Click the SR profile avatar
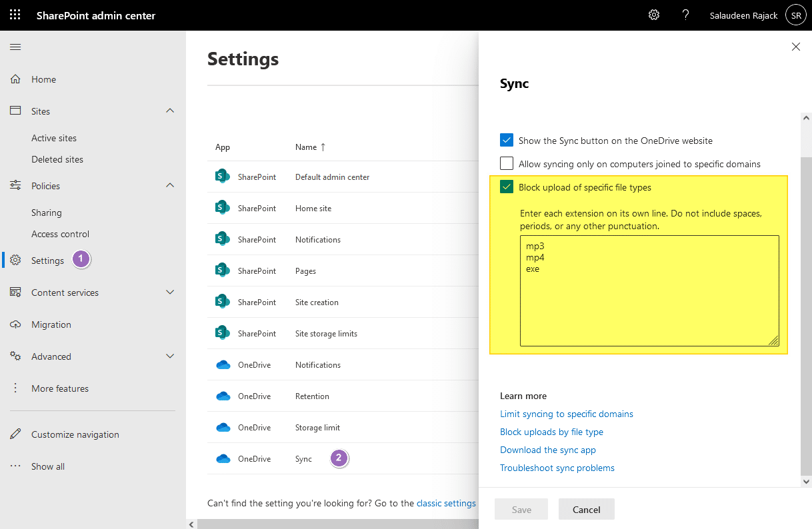Viewport: 812px width, 529px height. tap(795, 15)
